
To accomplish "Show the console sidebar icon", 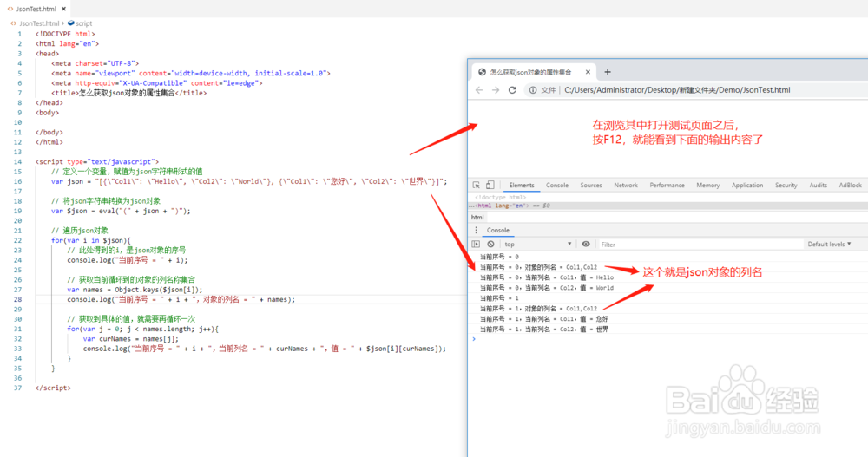I will click(x=476, y=244).
